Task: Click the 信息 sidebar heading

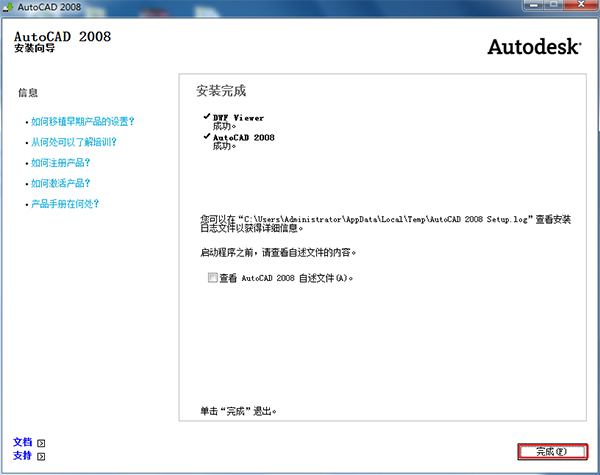Action: click(28, 93)
